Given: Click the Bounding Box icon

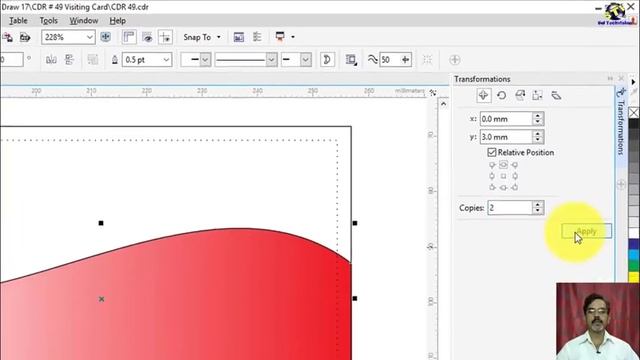Looking at the screenshot, I should (x=427, y=60).
